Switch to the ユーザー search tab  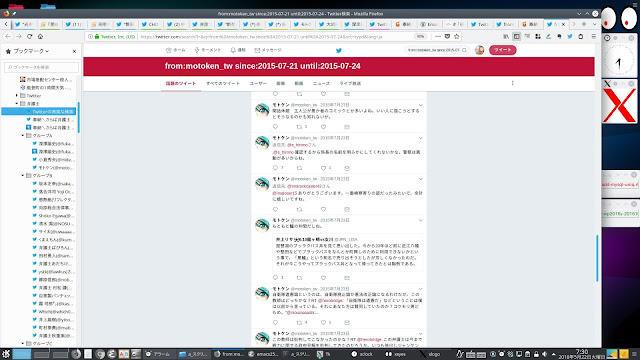258,83
